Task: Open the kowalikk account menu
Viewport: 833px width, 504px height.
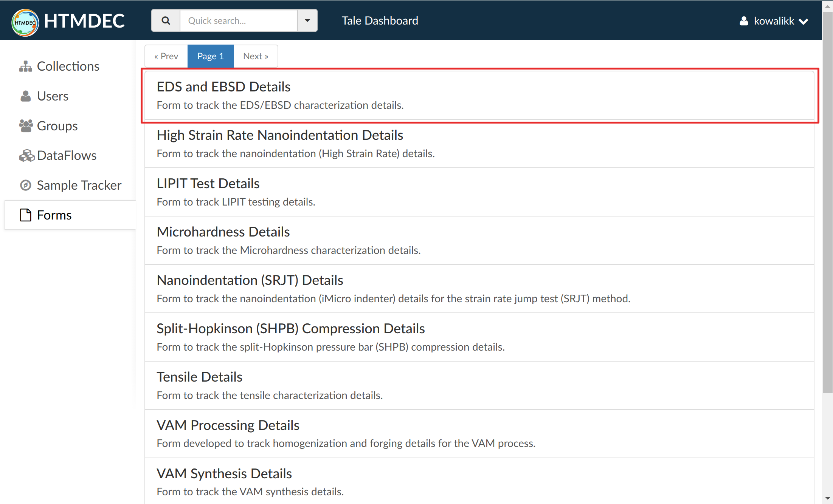Action: (773, 21)
